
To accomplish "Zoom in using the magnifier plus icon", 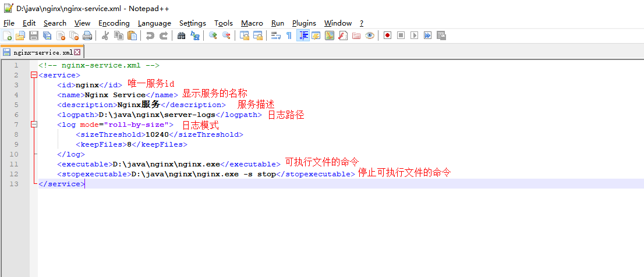I will [213, 35].
